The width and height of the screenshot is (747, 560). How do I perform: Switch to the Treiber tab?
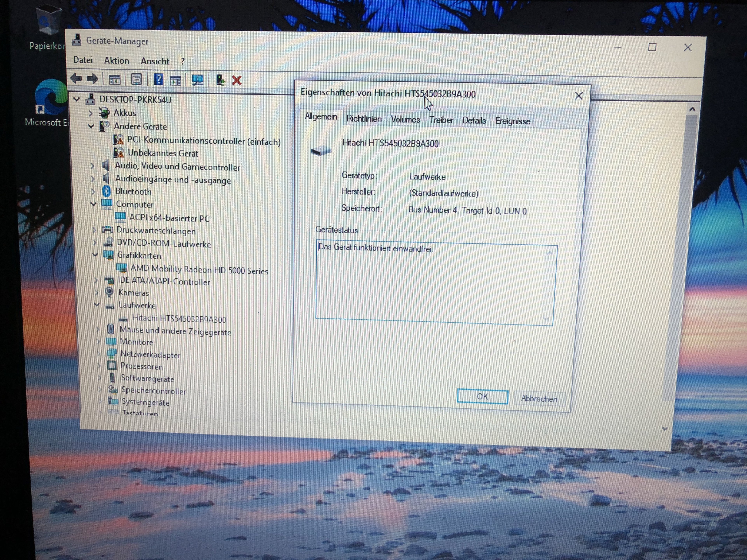point(441,120)
